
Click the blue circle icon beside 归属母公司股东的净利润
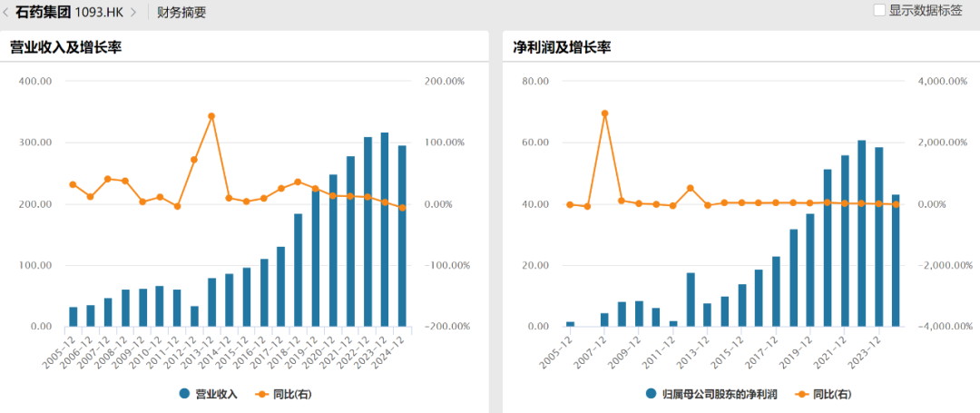coord(651,394)
